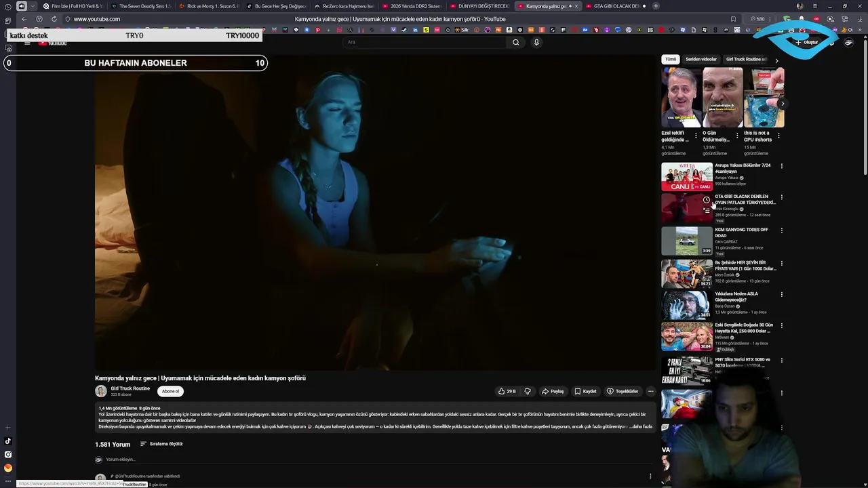Open options for Bu Şehirde video
868x488 pixels.
pos(781,263)
